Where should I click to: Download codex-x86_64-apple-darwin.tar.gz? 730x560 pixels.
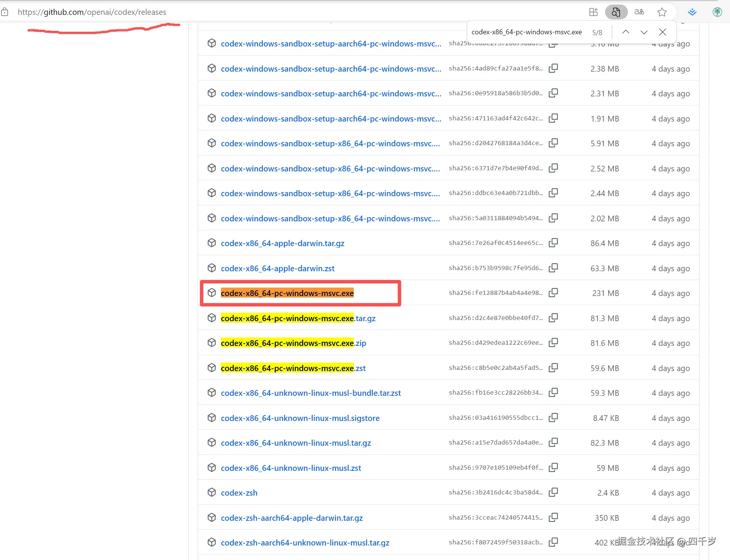click(x=283, y=243)
